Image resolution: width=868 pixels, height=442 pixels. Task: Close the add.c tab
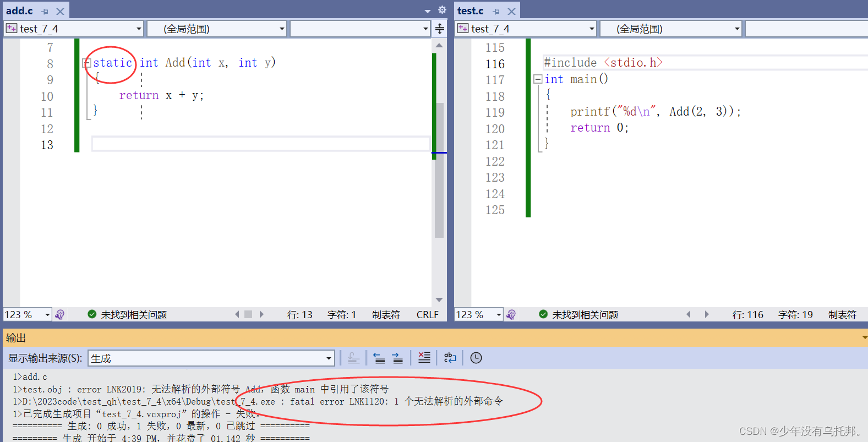(61, 11)
